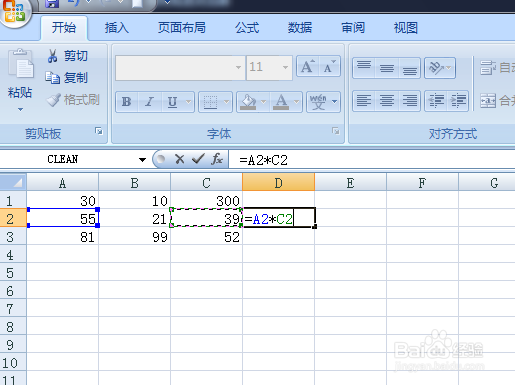Apply font color A icon
Screen dimensions: 515x385
pos(281,102)
